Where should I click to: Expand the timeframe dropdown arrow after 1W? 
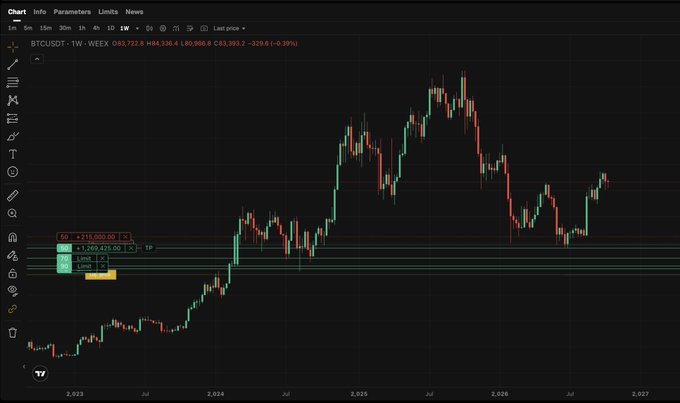(137, 28)
